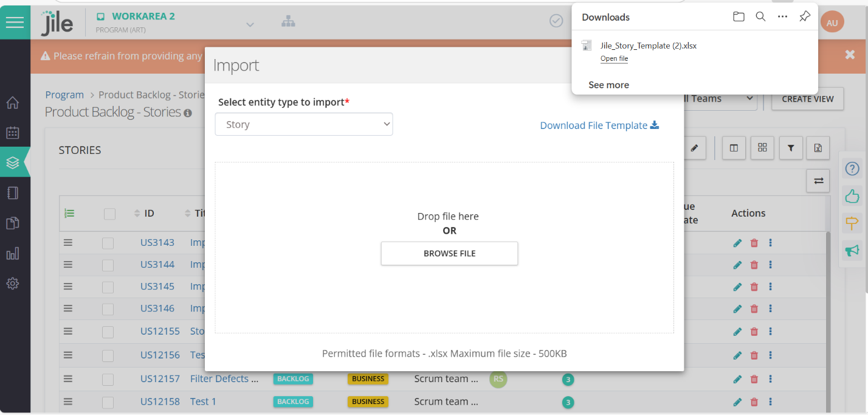Open the calendar icon in sidebar
The width and height of the screenshot is (868, 415).
13,133
